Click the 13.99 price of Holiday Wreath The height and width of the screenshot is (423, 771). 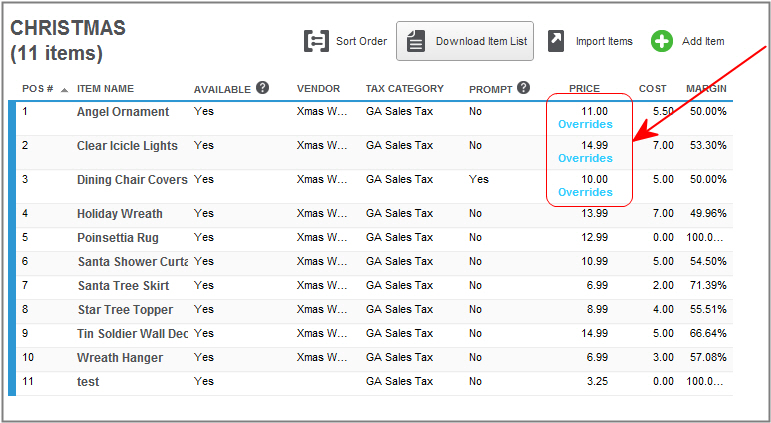594,213
